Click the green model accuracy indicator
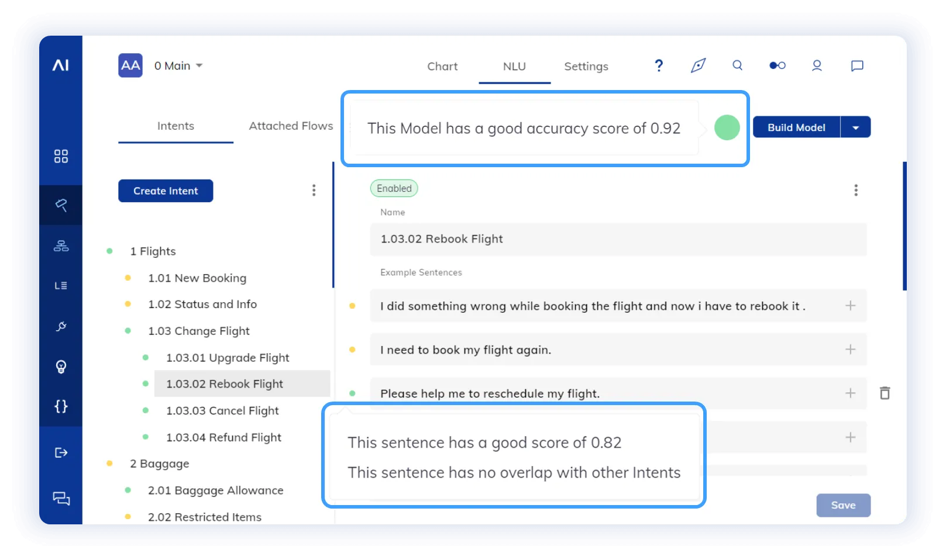Viewport: 946px width, 560px height. [727, 127]
